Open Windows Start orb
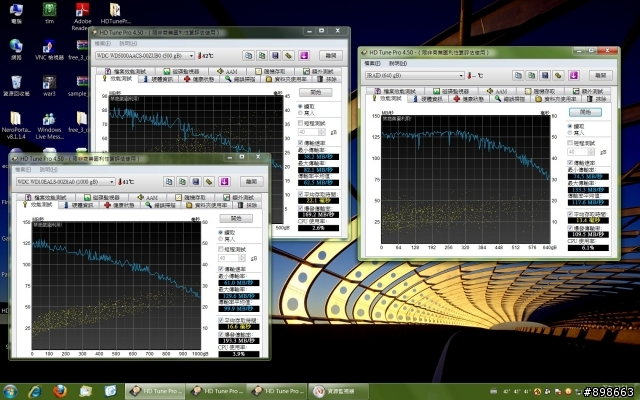640x400 pixels. coord(10,391)
